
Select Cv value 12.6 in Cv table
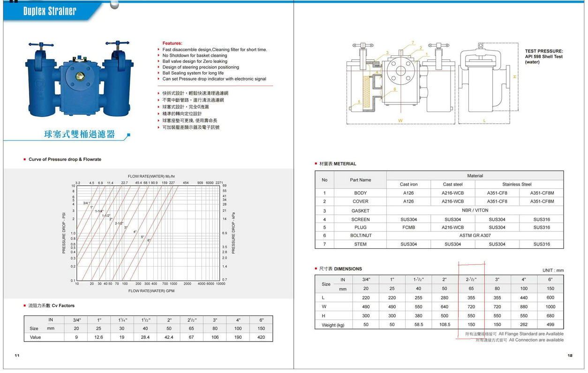coord(99,337)
